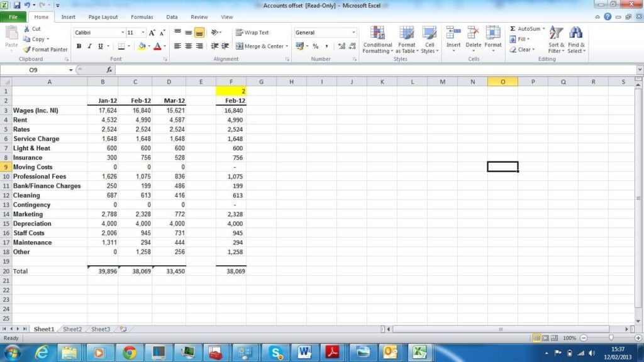The width and height of the screenshot is (644, 362).
Task: Click the Insert Function fx icon
Action: 109,70
